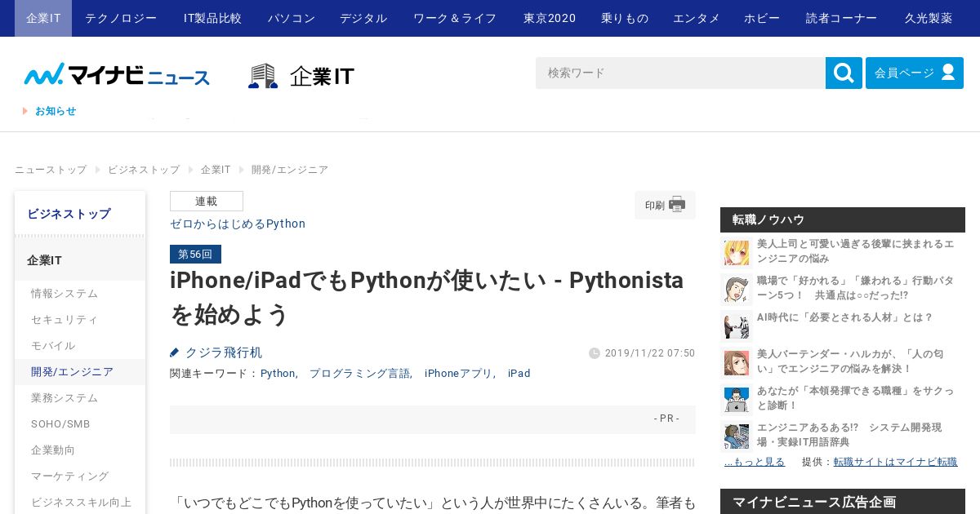Open エンタメ in top navigation

pyautogui.click(x=697, y=18)
